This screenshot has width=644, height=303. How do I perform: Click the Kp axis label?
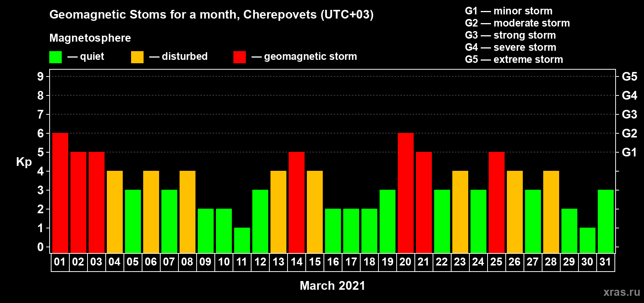coord(24,162)
